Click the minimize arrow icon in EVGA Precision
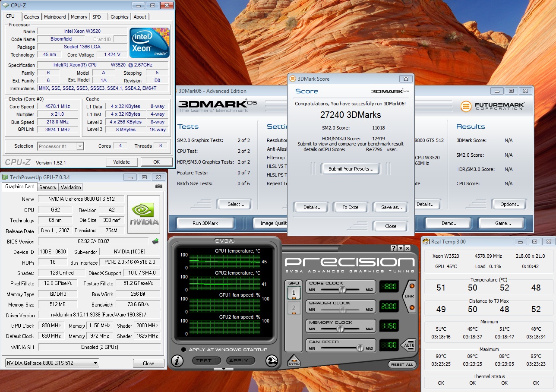 [401, 248]
